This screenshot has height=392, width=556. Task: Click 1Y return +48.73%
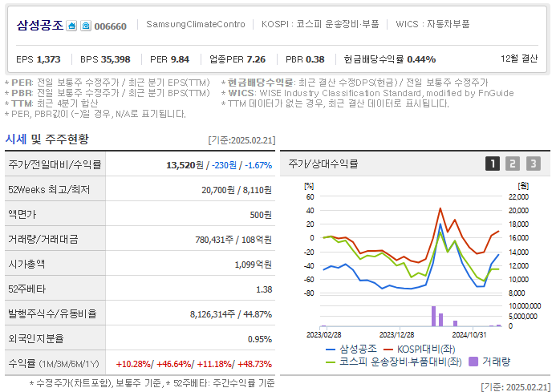pos(254,364)
